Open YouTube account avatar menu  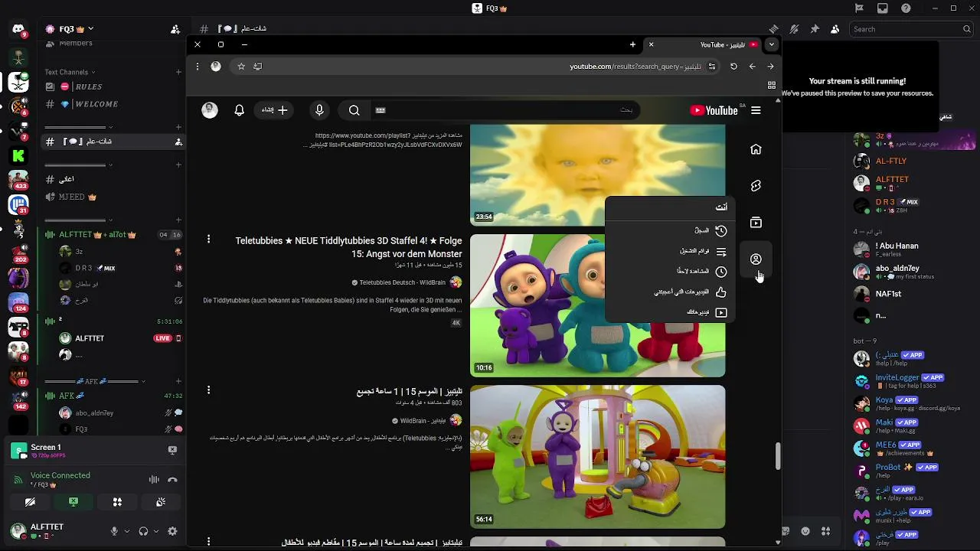(210, 110)
